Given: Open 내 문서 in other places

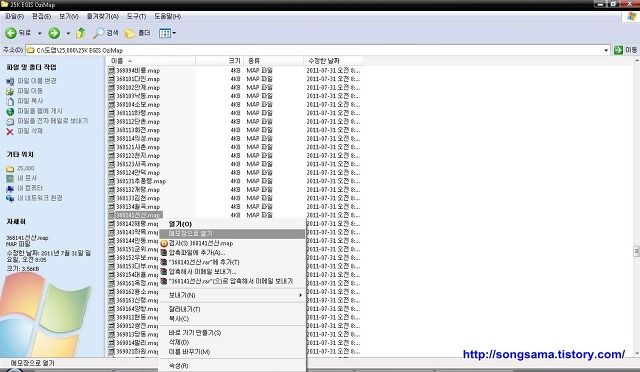Looking at the screenshot, I should coord(27,178).
